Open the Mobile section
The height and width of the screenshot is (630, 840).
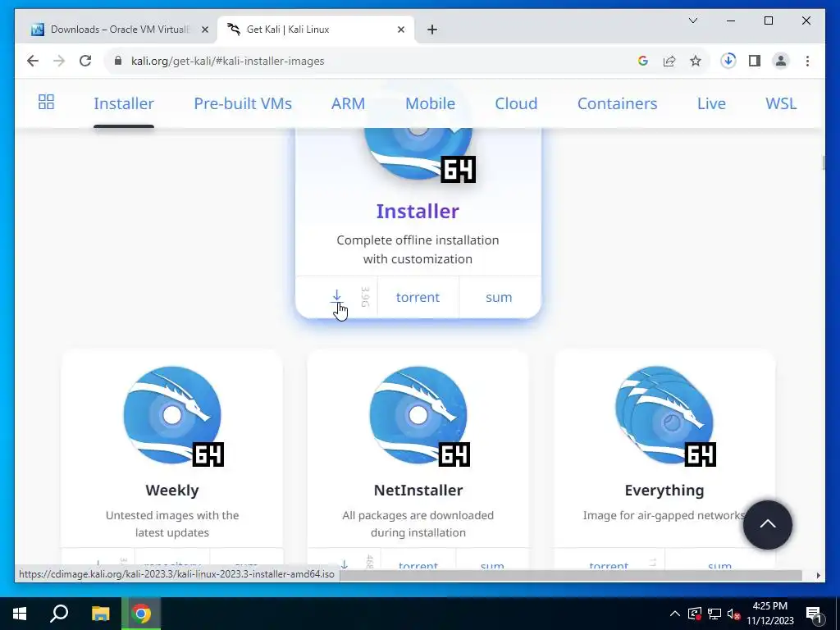click(x=430, y=103)
